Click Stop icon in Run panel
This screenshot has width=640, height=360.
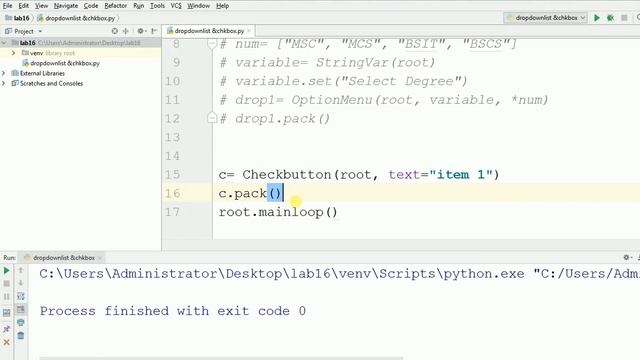point(7,284)
